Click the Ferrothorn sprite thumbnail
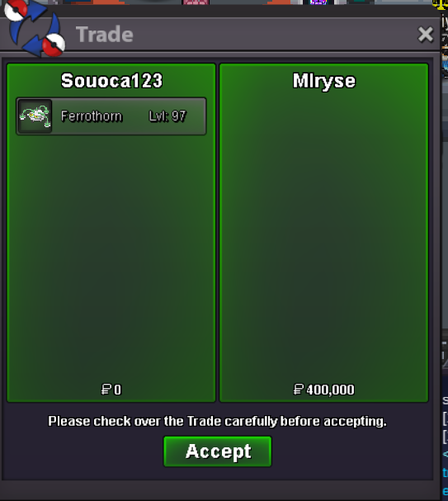Image resolution: width=448 pixels, height=501 pixels. [35, 116]
